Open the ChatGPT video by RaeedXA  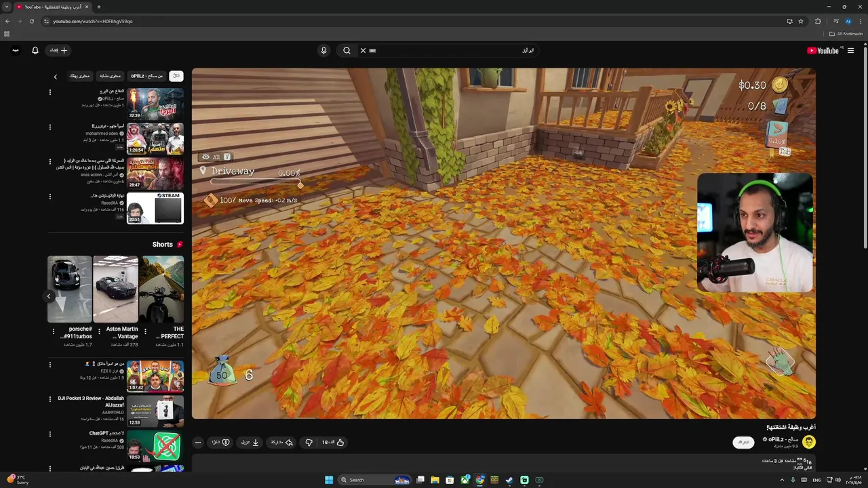click(x=155, y=446)
